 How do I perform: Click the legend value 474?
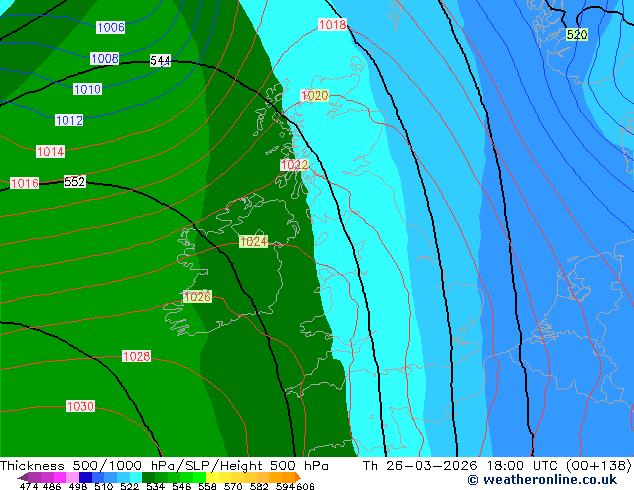[29, 486]
